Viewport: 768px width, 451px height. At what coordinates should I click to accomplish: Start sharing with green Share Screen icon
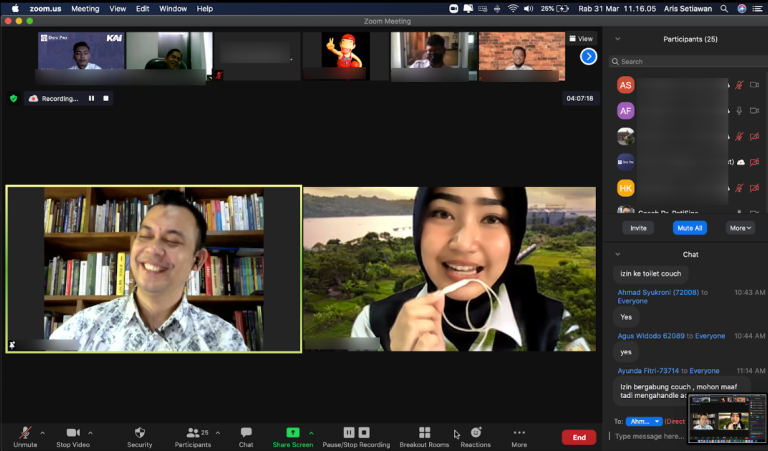pyautogui.click(x=292, y=432)
